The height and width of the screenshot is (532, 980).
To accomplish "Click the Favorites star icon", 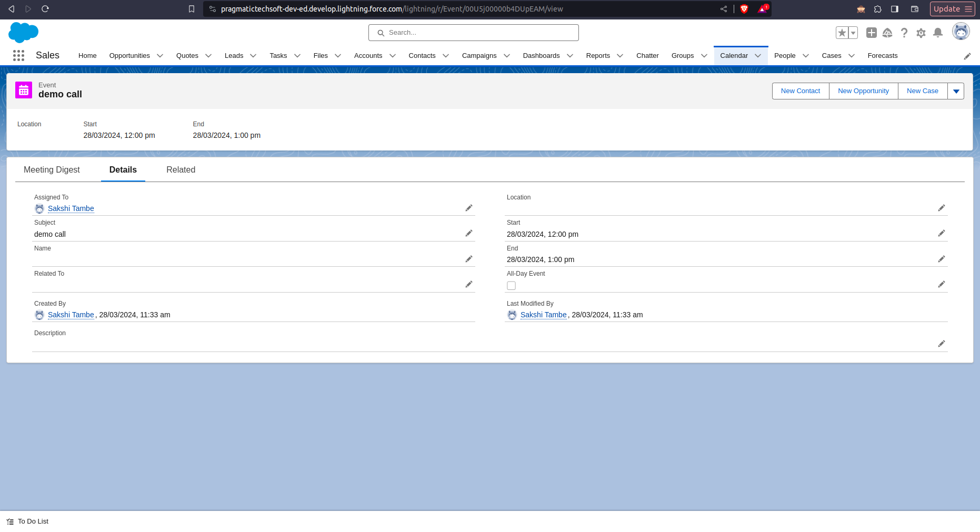I will [842, 33].
